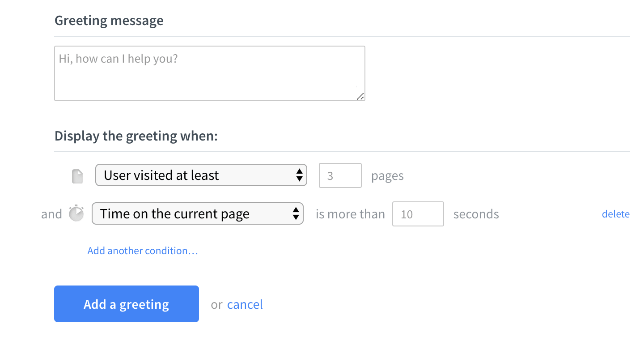The height and width of the screenshot is (358, 644).
Task: Select the pages count field showing '3'
Action: [340, 175]
